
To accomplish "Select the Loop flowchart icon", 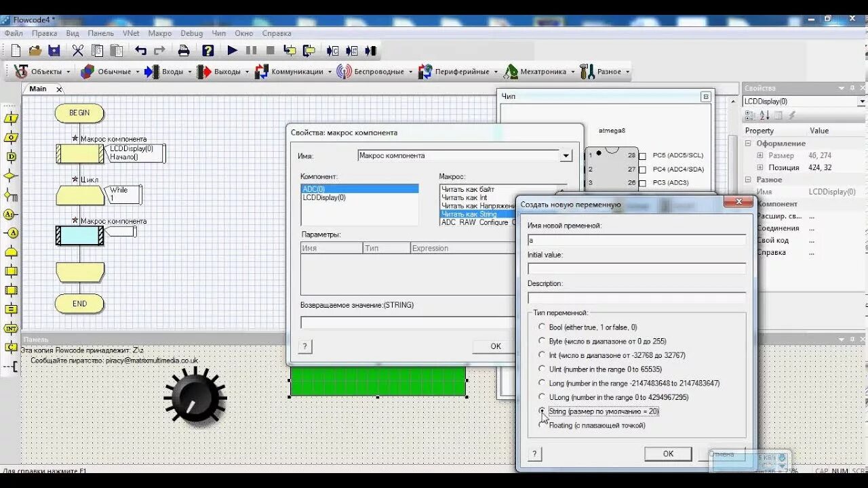I will (x=11, y=252).
